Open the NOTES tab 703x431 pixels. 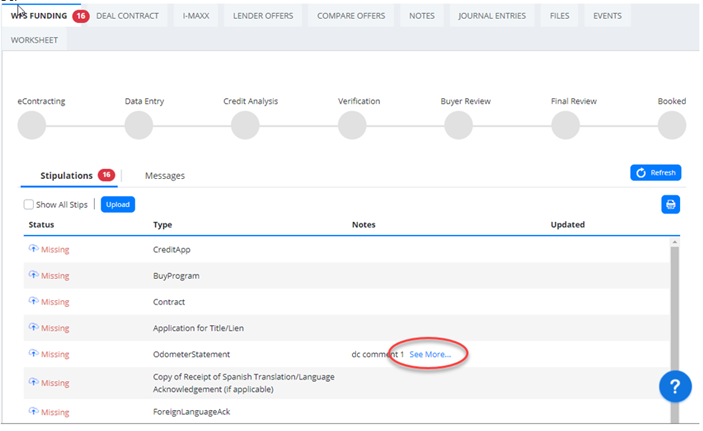coord(422,16)
